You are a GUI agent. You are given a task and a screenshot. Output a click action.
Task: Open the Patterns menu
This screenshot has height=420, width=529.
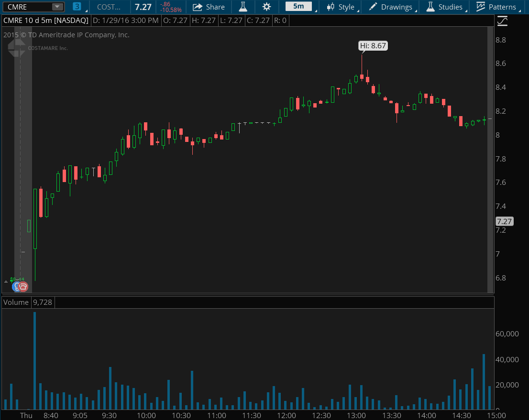pyautogui.click(x=497, y=7)
